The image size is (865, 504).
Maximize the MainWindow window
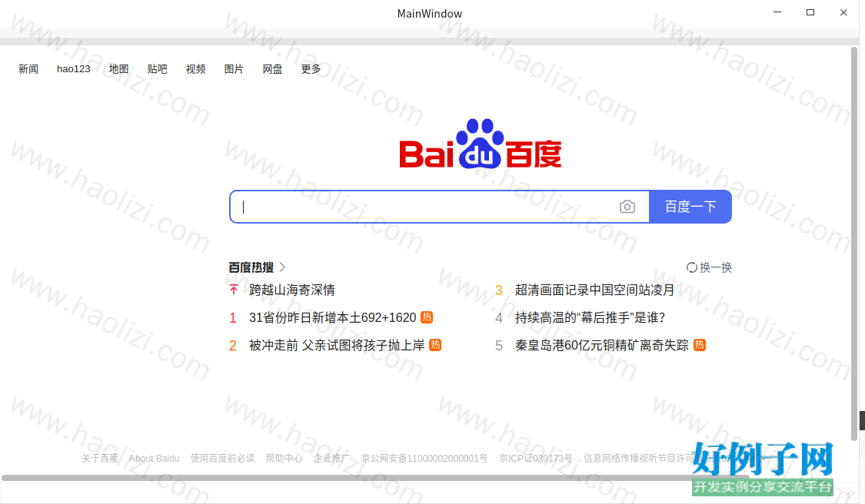810,12
